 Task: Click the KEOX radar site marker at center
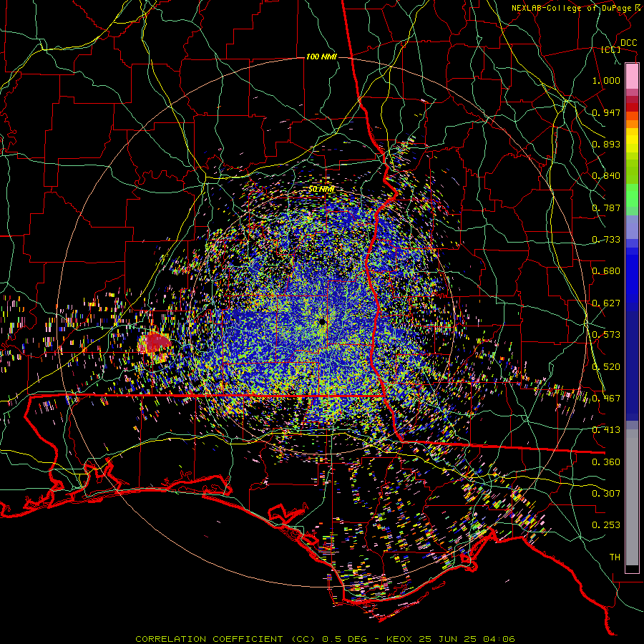click(322, 322)
